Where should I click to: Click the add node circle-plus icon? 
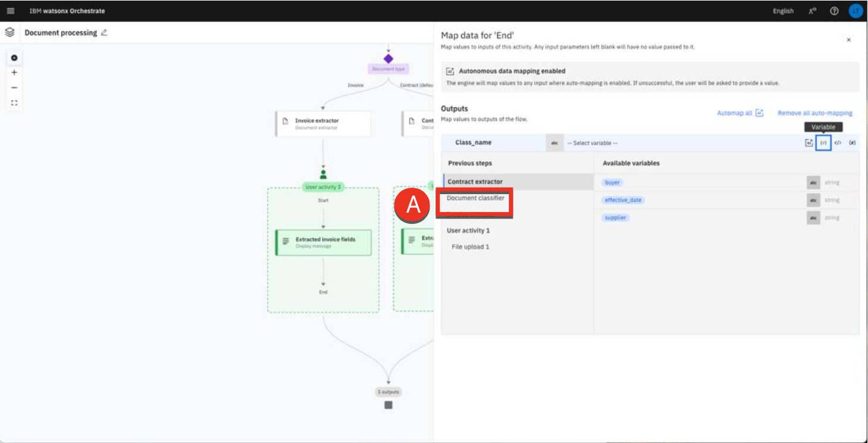[14, 58]
